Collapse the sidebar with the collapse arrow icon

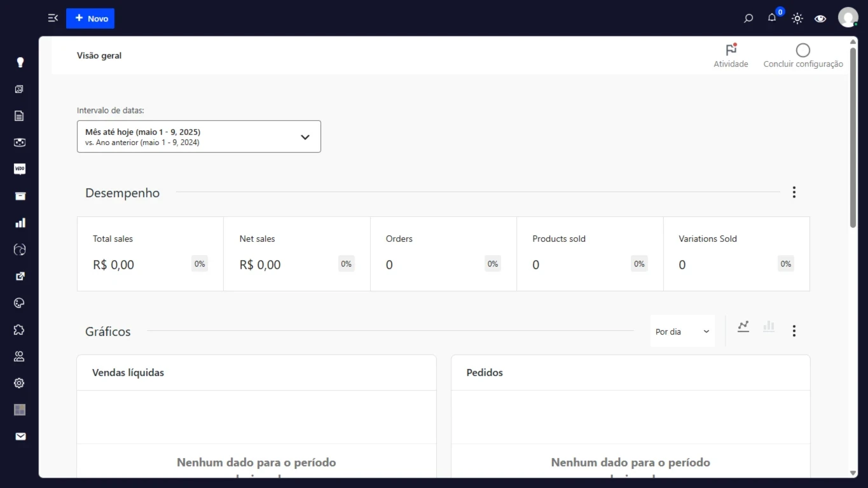(x=52, y=18)
